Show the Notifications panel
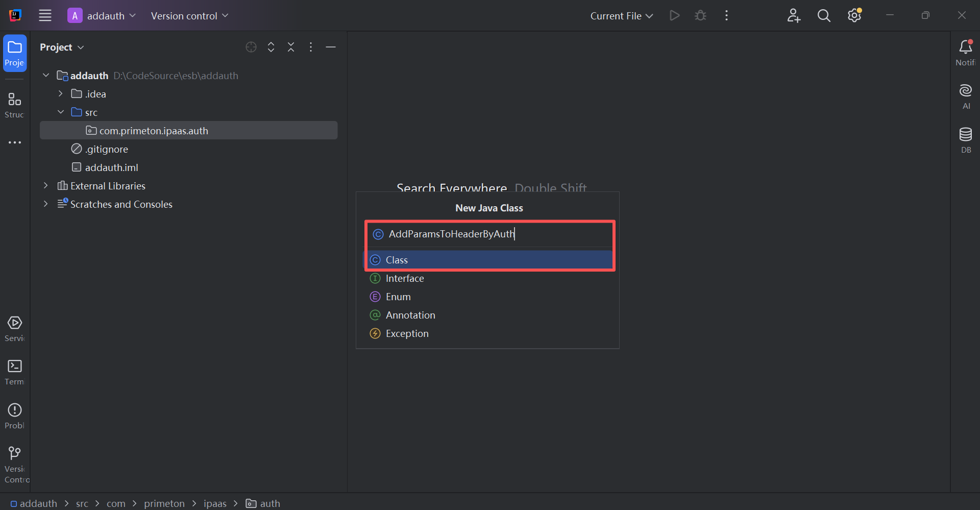Viewport: 980px width, 510px height. [965, 52]
